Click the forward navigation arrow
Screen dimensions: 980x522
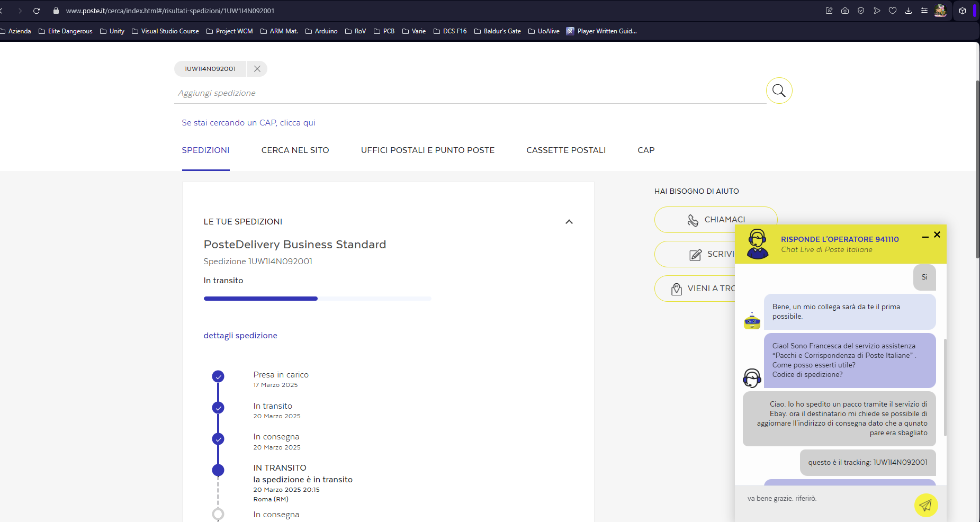tap(20, 11)
